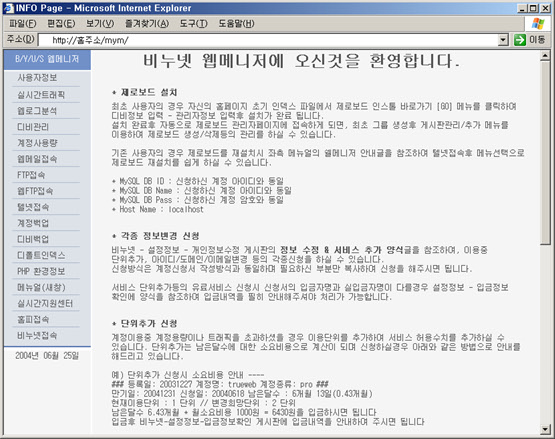This screenshot has height=439, width=555.
Task: Open the 비누넷접속 sidebar link
Action: (37, 335)
